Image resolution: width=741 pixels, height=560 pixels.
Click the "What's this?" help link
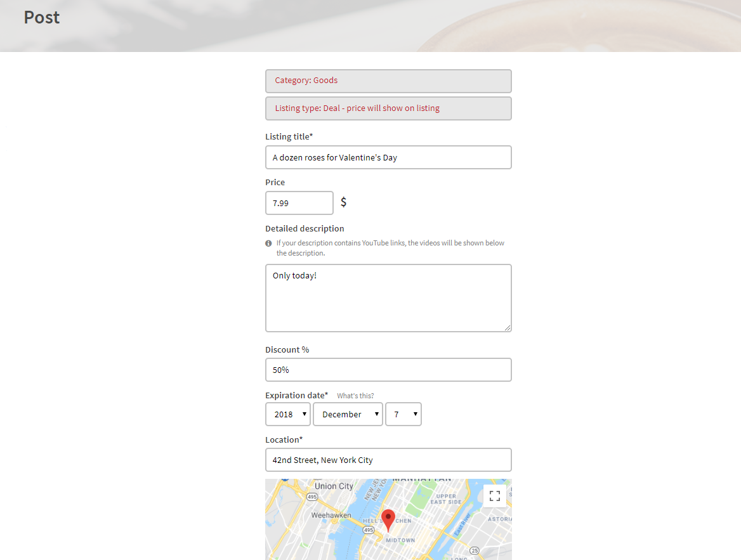[355, 396]
